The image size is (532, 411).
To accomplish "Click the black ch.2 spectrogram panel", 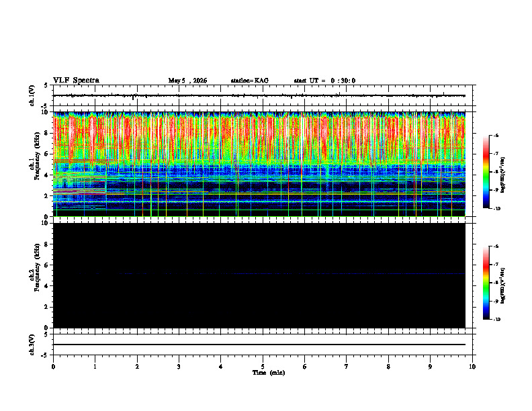I will [259, 275].
